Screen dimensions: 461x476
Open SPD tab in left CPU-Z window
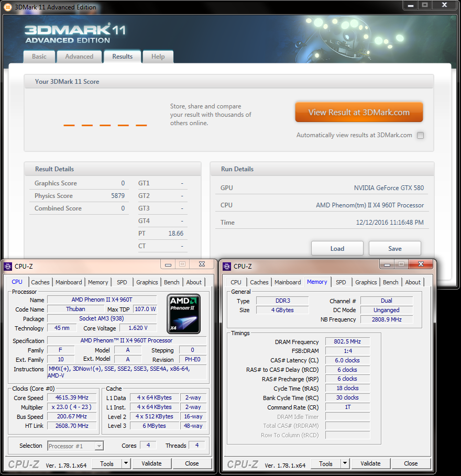pos(122,282)
